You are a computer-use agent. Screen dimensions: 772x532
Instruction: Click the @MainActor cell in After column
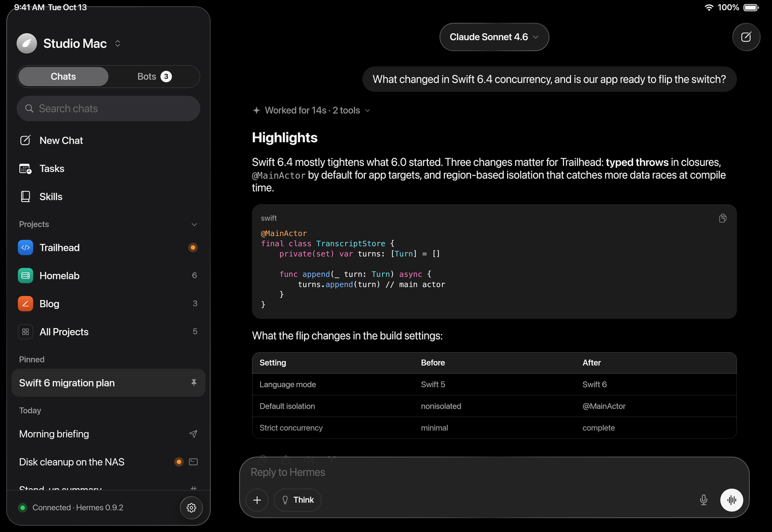point(604,406)
